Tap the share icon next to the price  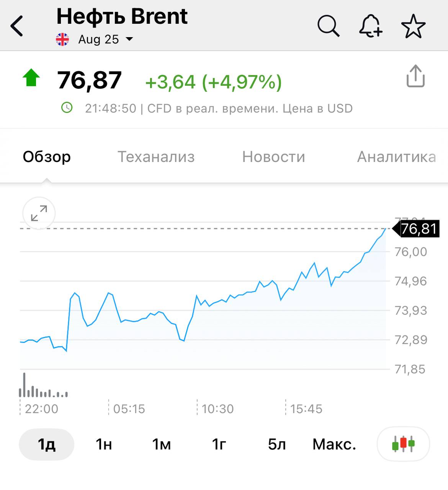coord(415,76)
